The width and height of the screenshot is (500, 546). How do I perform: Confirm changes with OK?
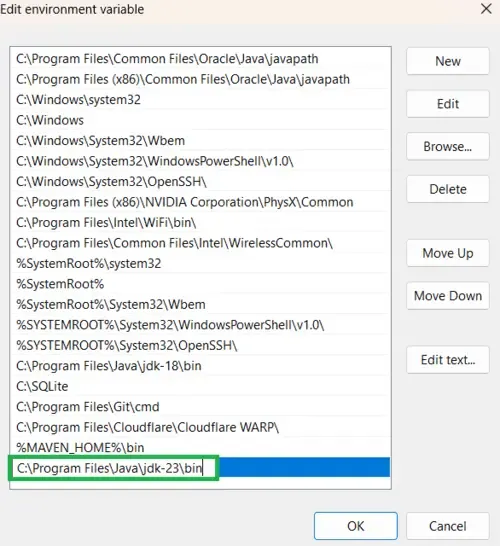point(356,526)
